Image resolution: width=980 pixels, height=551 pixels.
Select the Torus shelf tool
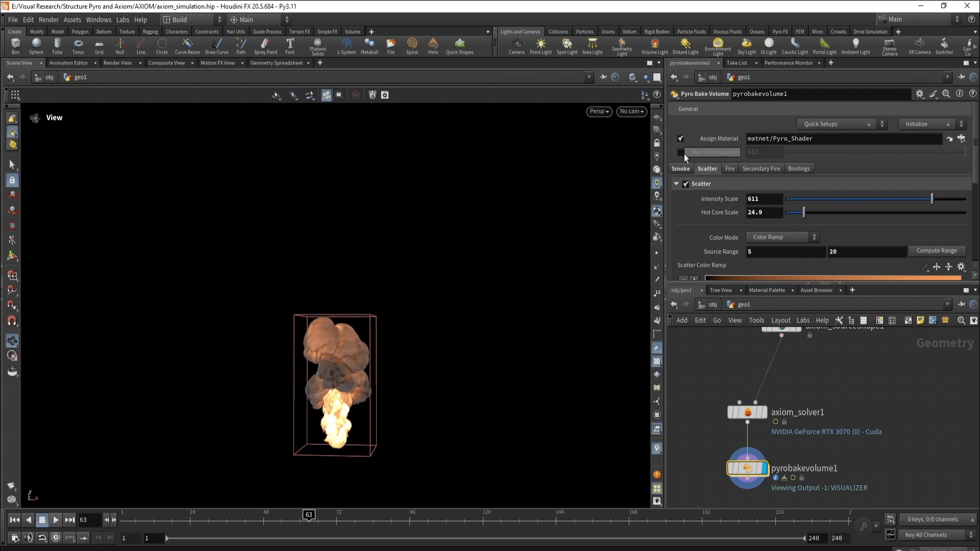pos(78,45)
